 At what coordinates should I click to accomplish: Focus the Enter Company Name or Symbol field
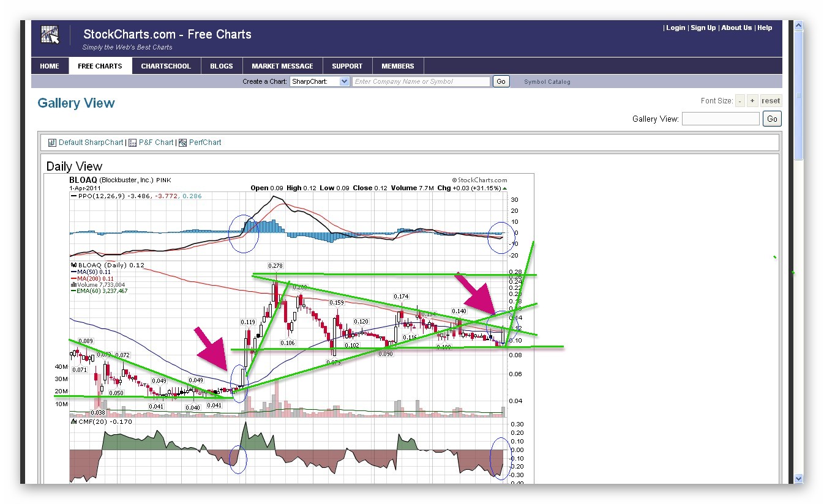click(x=421, y=81)
